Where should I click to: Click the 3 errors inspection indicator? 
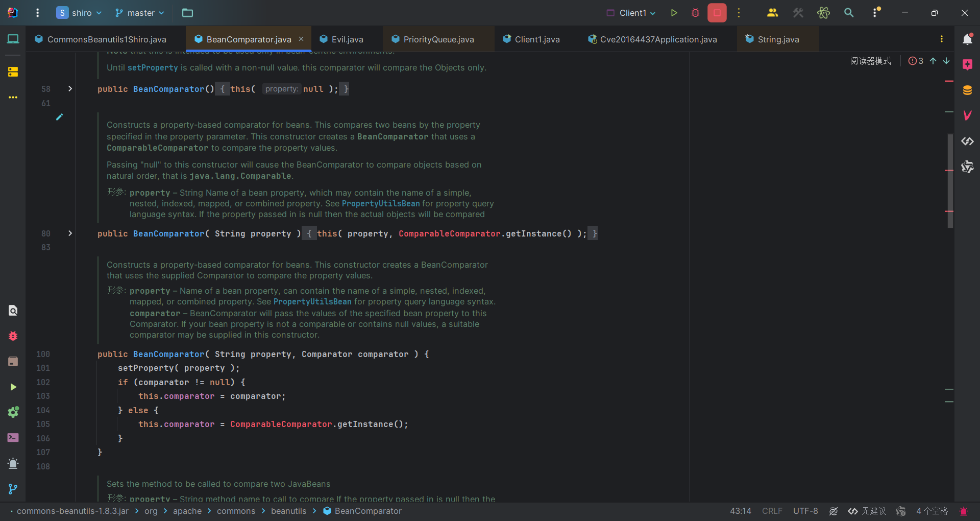(916, 61)
